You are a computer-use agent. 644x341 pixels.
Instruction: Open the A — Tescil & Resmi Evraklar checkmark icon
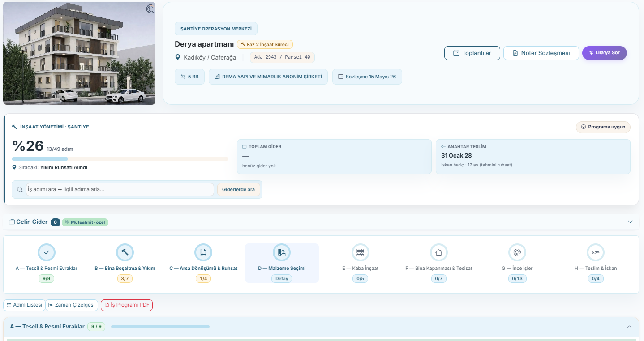(x=47, y=252)
